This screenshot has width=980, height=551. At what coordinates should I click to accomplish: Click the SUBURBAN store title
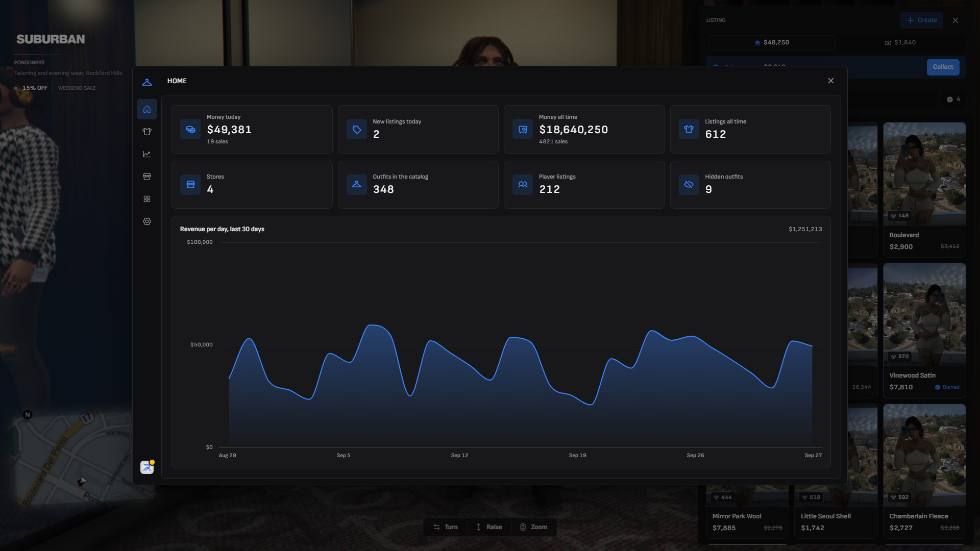[51, 39]
